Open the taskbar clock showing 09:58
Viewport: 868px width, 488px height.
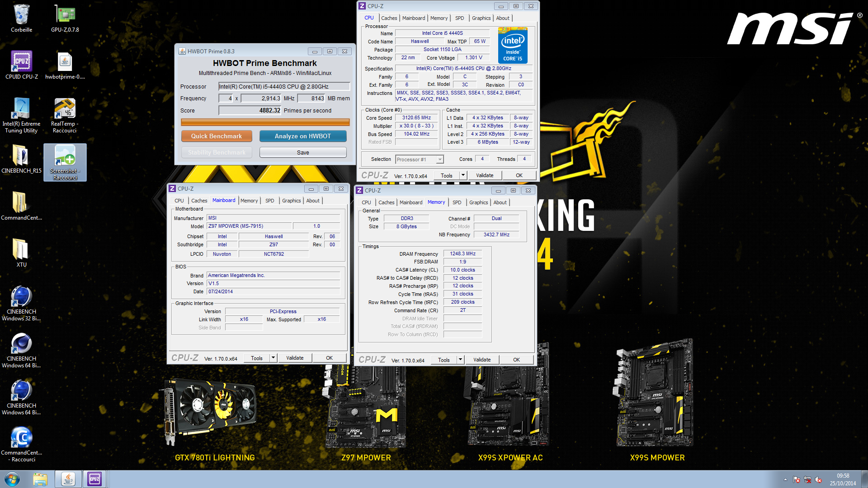[x=843, y=479]
